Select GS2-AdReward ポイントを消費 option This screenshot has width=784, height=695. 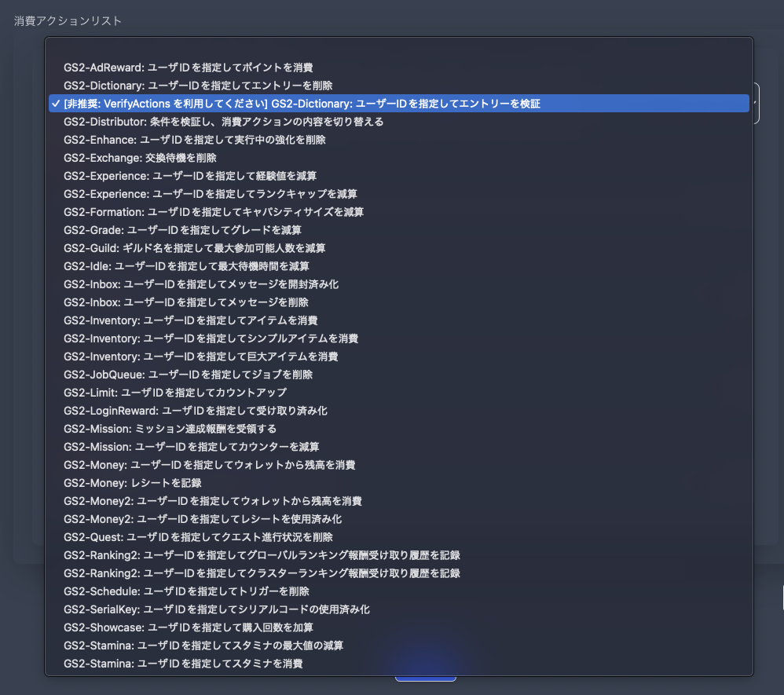398,68
